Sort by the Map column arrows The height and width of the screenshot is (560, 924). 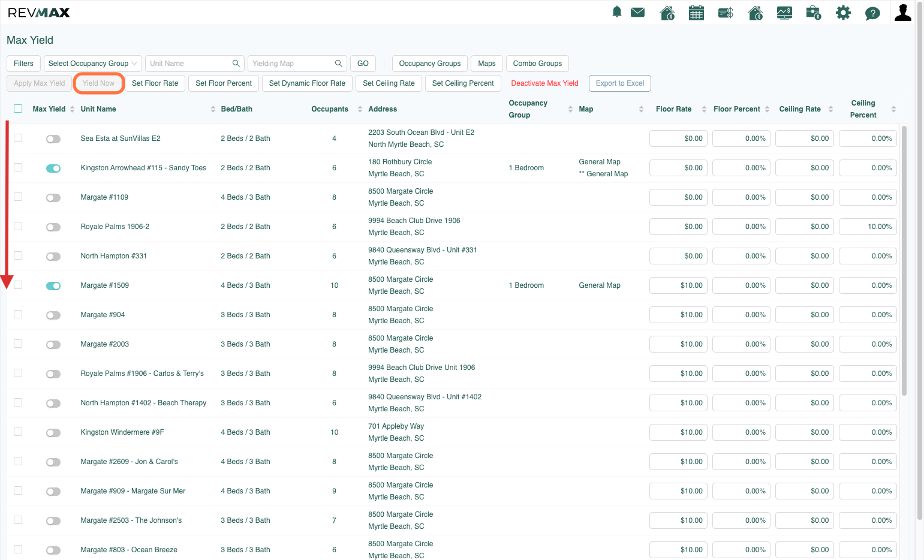point(641,109)
